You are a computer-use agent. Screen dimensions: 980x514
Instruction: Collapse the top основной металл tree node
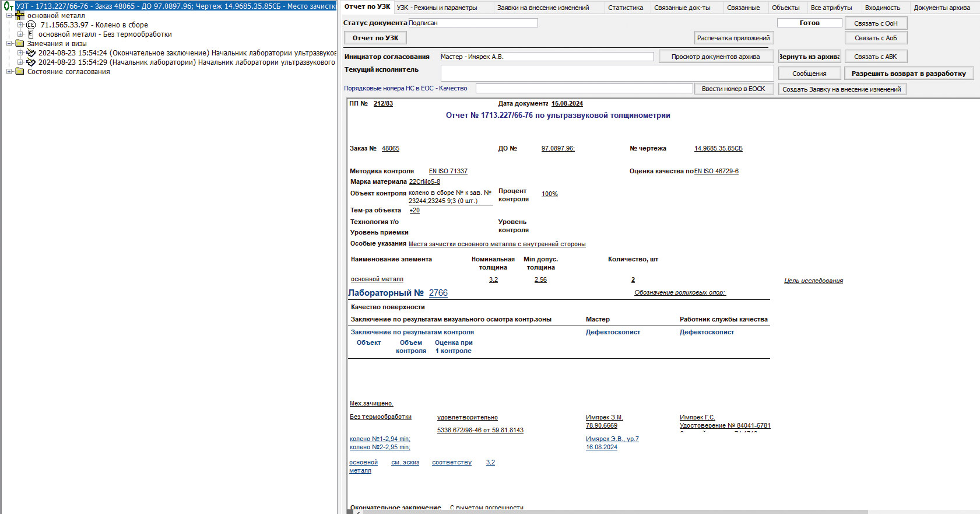click(x=9, y=16)
